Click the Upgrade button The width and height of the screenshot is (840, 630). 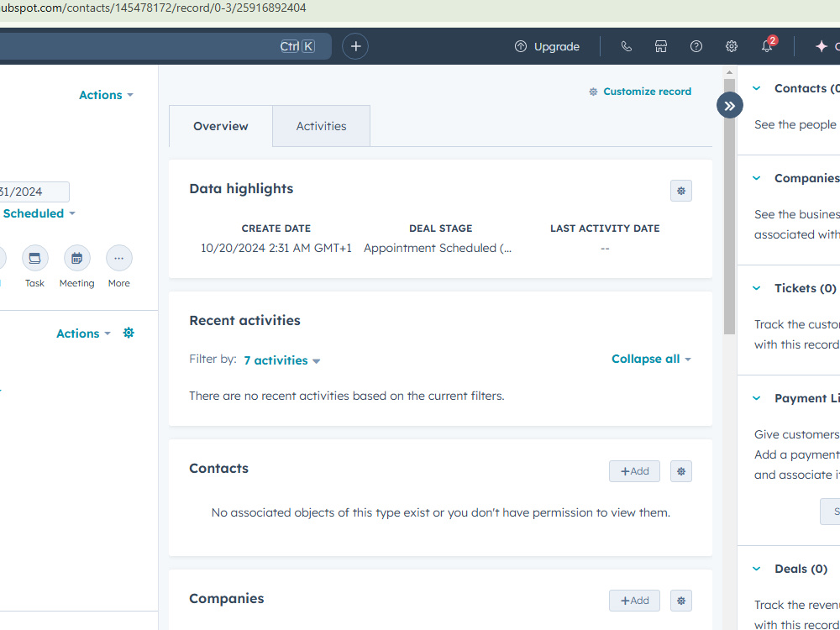[x=547, y=46]
